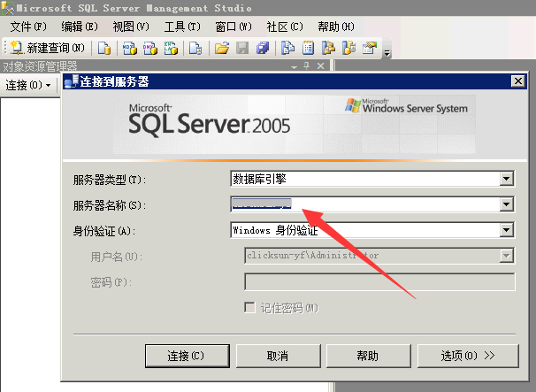Screen dimensions: 536x392
Task: Click the 取消 cancel button
Action: click(x=277, y=356)
